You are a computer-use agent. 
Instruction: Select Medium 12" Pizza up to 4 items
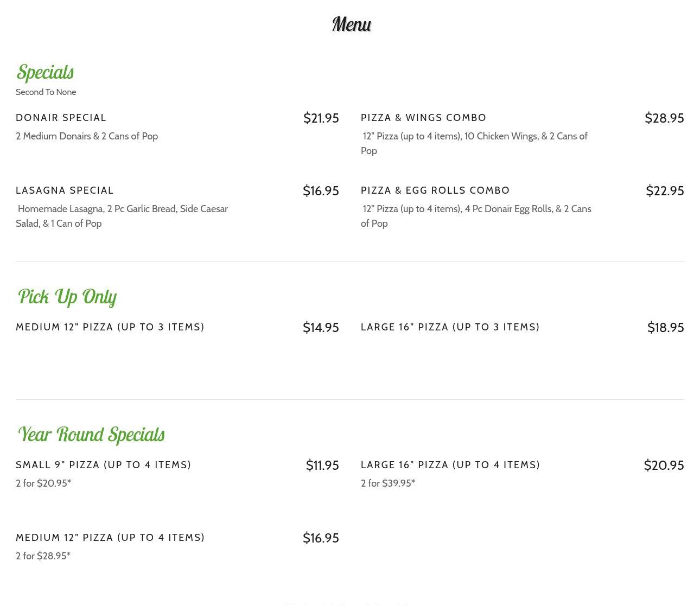(110, 538)
